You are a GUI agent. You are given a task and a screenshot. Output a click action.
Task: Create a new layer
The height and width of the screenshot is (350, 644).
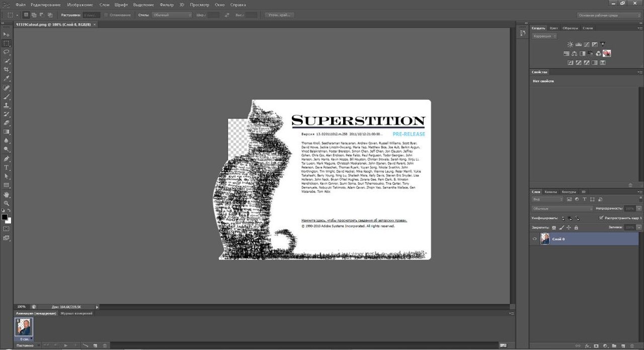622,346
